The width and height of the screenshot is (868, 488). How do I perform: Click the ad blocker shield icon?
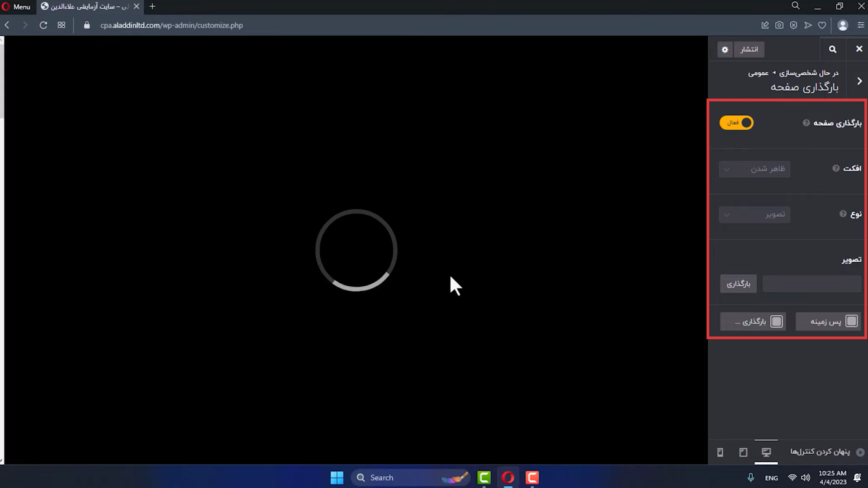793,25
